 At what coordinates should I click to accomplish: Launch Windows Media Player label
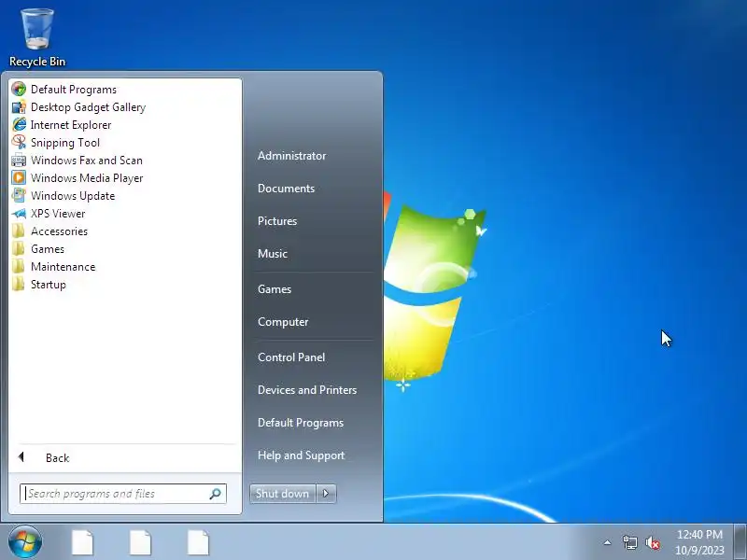tap(87, 178)
